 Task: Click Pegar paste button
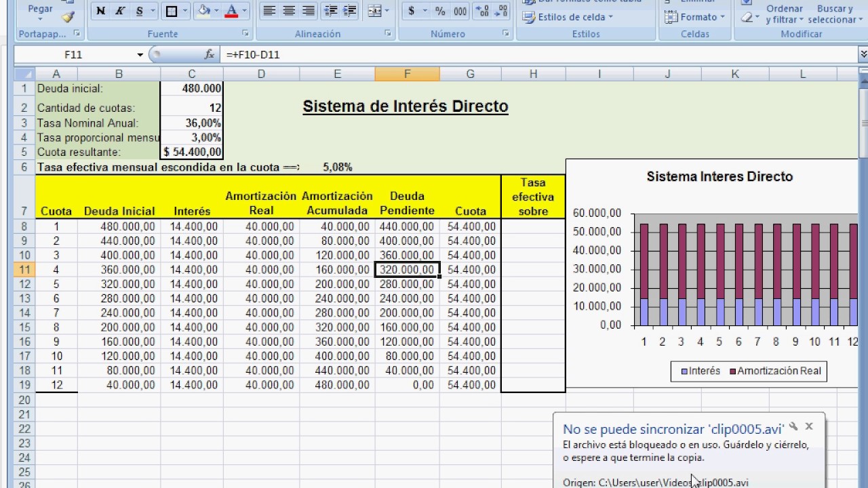[41, 9]
